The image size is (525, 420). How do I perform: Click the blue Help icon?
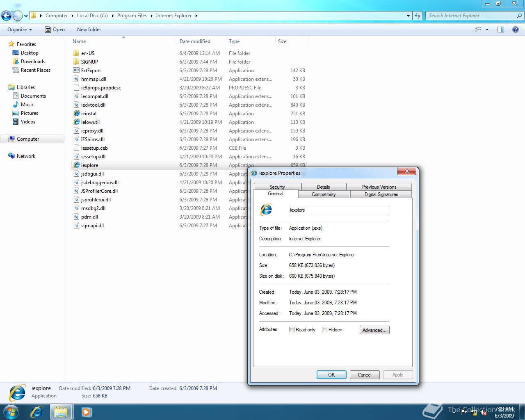(x=516, y=30)
